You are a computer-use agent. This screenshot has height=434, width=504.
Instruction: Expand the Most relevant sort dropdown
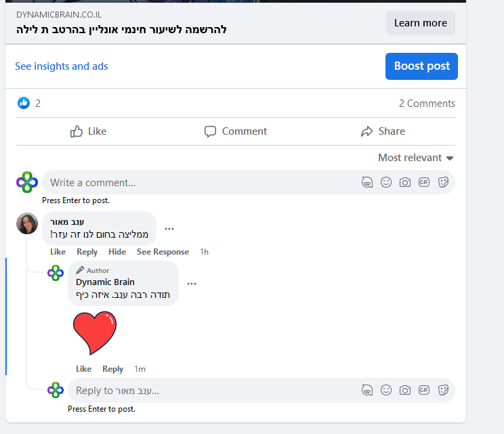pos(415,158)
